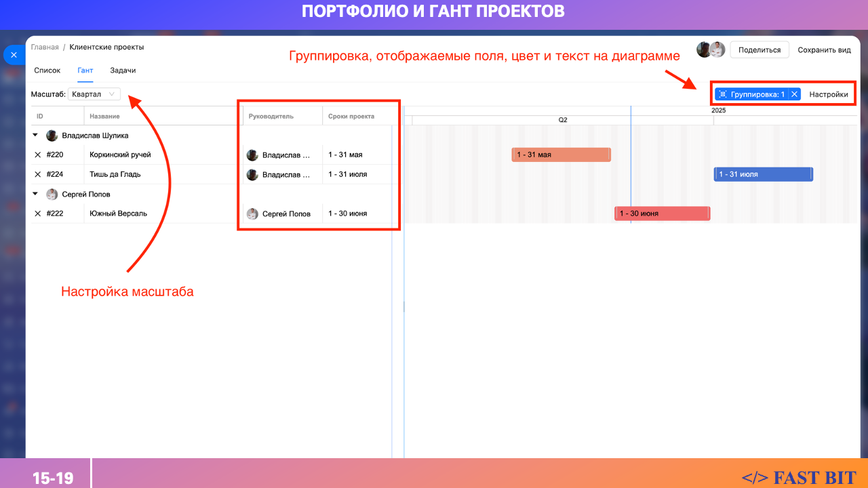Click the X icon on row #224
868x488 pixels.
click(x=38, y=174)
